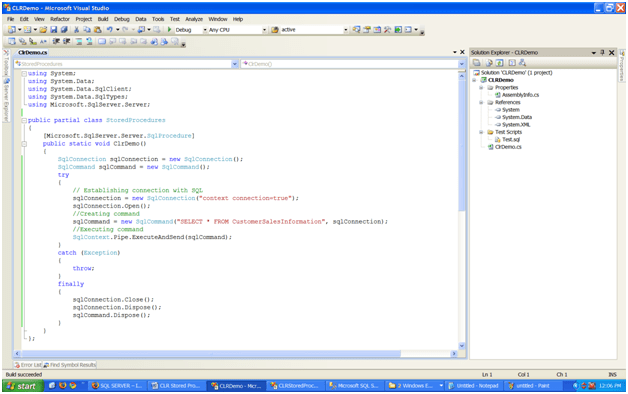
Task: Open Solution Explorer from the toolbar icon
Action: (x=356, y=30)
